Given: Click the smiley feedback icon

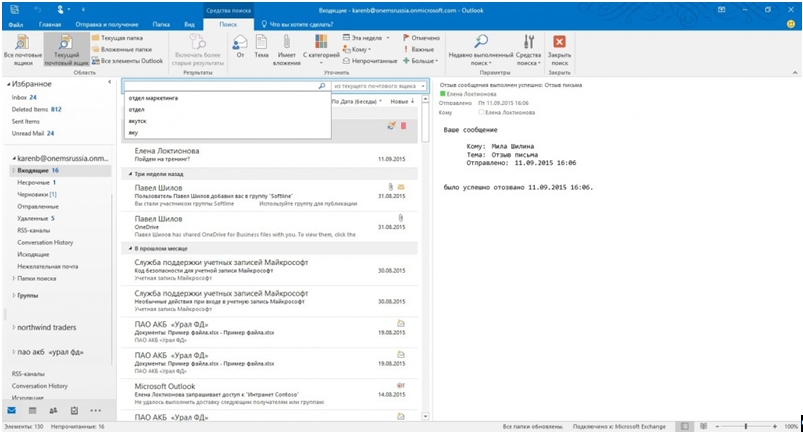Looking at the screenshot, I should 792,24.
